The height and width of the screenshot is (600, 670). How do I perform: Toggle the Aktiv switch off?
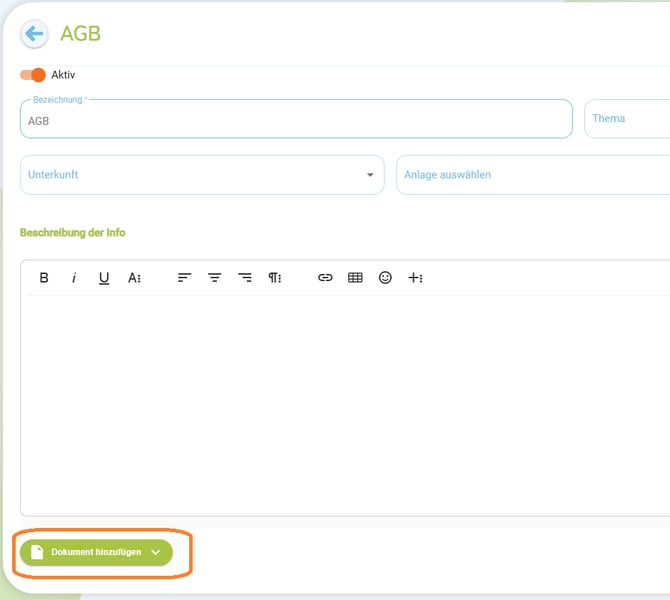(x=33, y=75)
